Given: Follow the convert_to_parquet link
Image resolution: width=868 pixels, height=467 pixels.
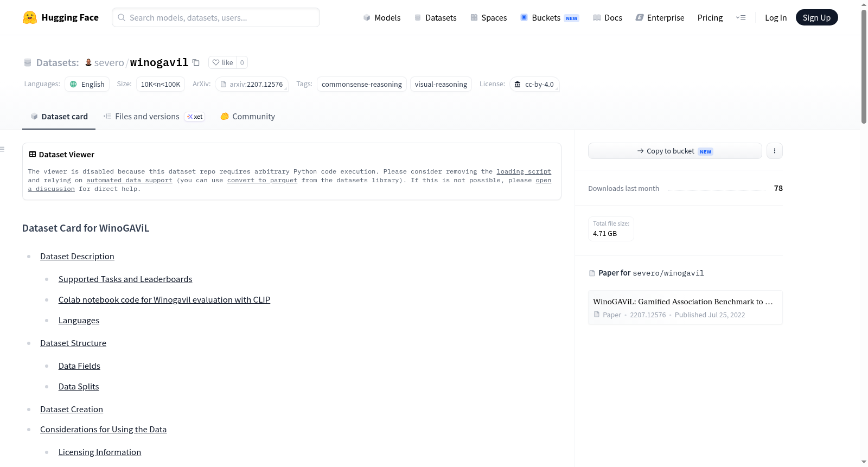Looking at the screenshot, I should point(262,180).
